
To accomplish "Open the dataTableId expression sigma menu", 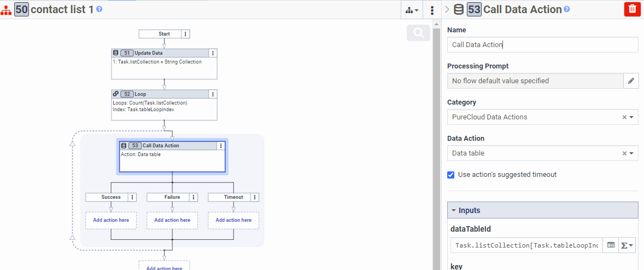I will (627, 245).
